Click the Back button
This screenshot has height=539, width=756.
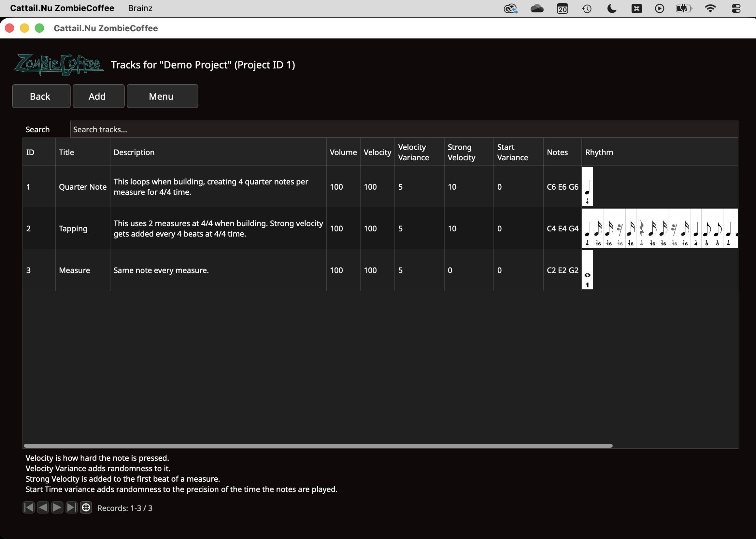click(x=41, y=96)
